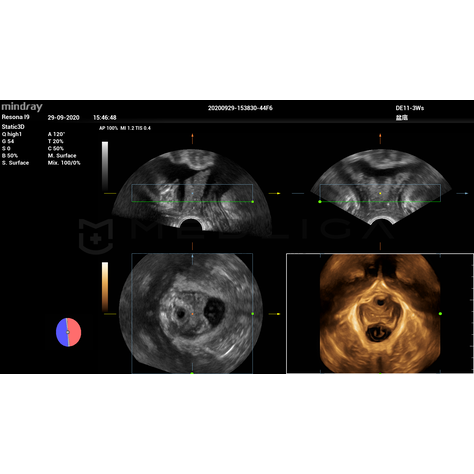Click the exam ID '20200929-153830-44F6'

click(240, 108)
